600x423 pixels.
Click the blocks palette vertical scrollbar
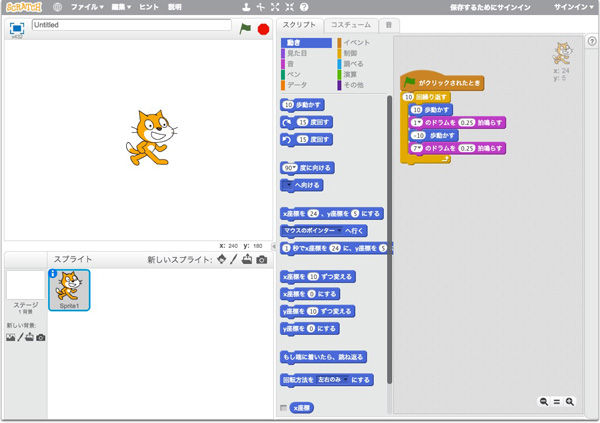[x=390, y=239]
